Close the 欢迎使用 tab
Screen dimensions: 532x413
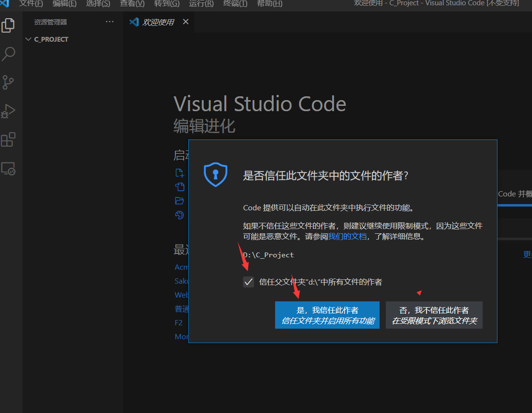185,22
